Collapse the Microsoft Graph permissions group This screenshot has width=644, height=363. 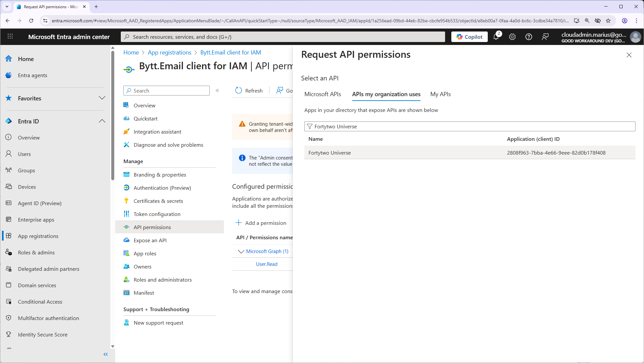[241, 251]
